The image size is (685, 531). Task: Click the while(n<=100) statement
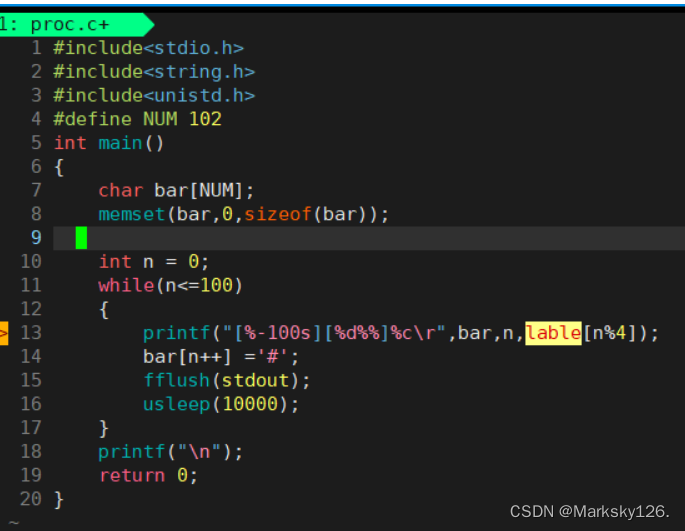[170, 286]
